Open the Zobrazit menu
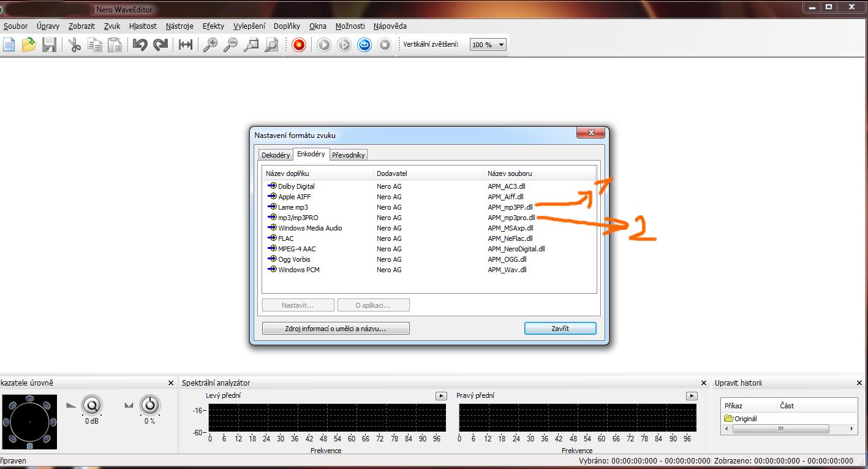Image resolution: width=868 pixels, height=469 pixels. [81, 26]
